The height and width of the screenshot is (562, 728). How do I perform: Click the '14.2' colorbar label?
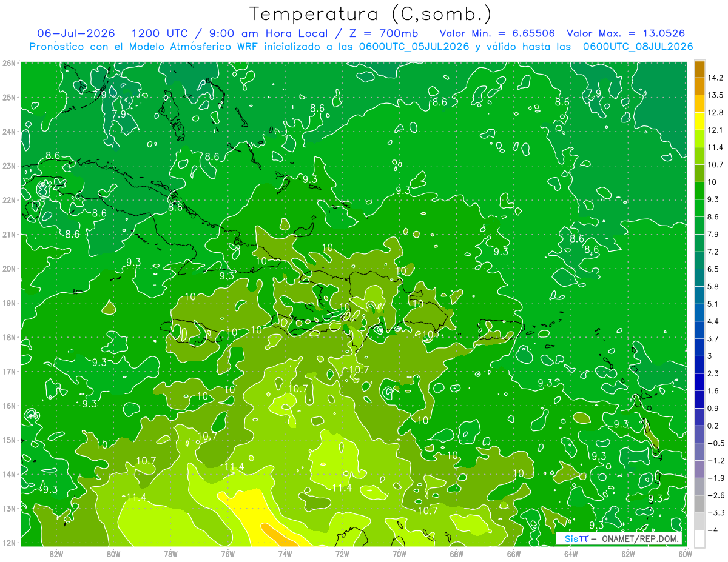coord(715,78)
